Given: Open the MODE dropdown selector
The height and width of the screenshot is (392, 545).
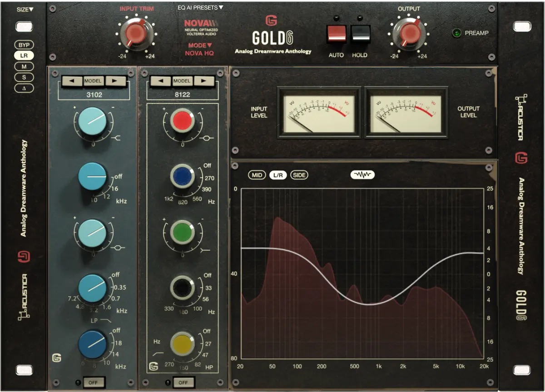Looking at the screenshot, I should 200,45.
